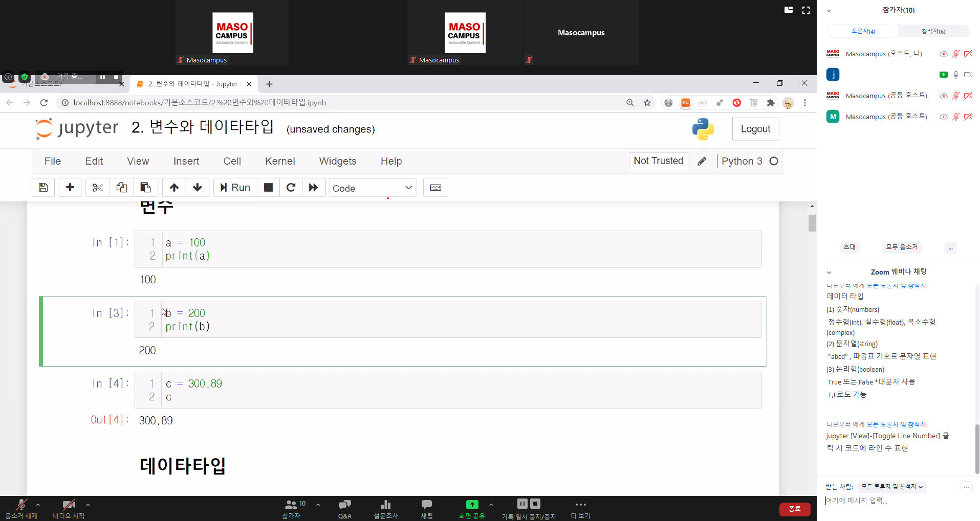Open the chat recipient dropdown
Image resolution: width=980 pixels, height=521 pixels.
pos(892,487)
